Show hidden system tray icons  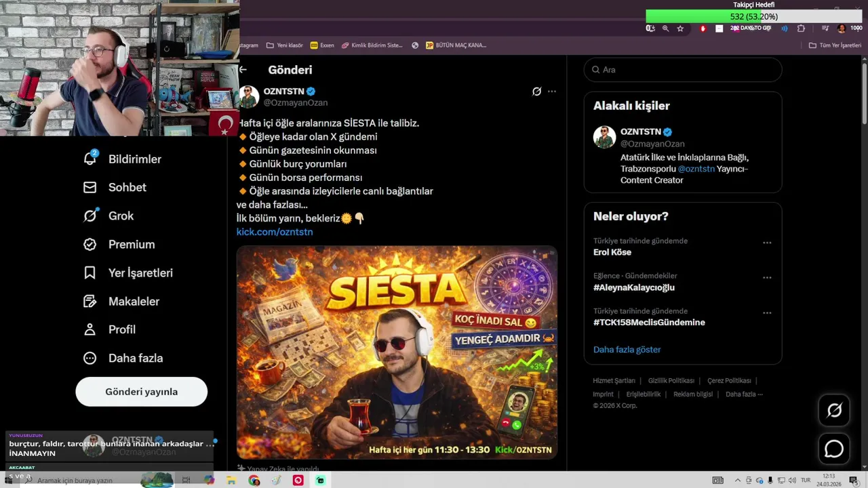738,481
